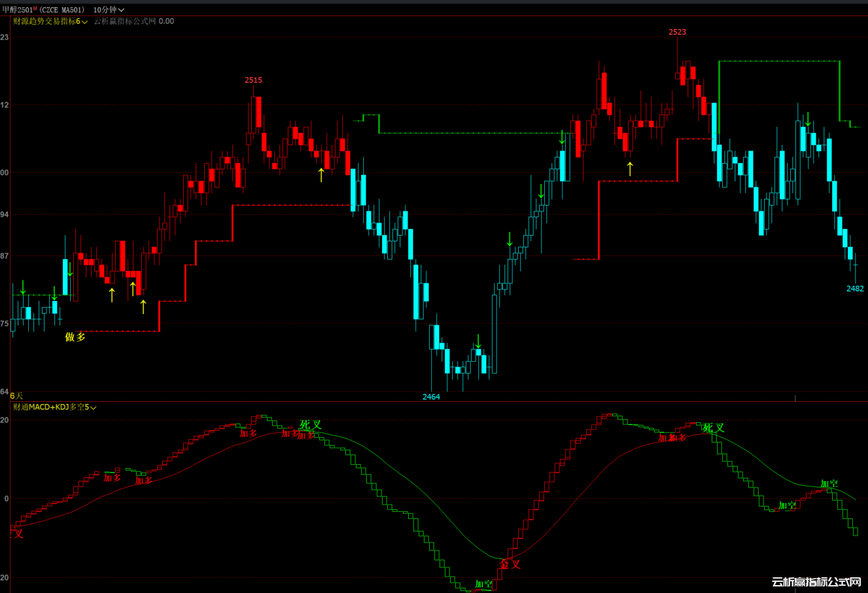Click the 加空 label at the MACD trough
Viewport: 868px width, 593px height.
click(484, 584)
